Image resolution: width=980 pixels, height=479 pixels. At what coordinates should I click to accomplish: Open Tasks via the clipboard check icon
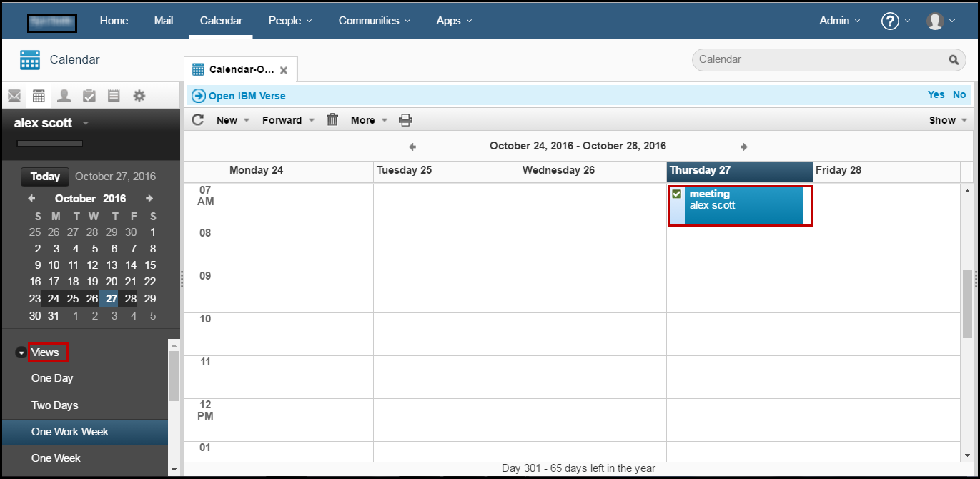pos(89,95)
